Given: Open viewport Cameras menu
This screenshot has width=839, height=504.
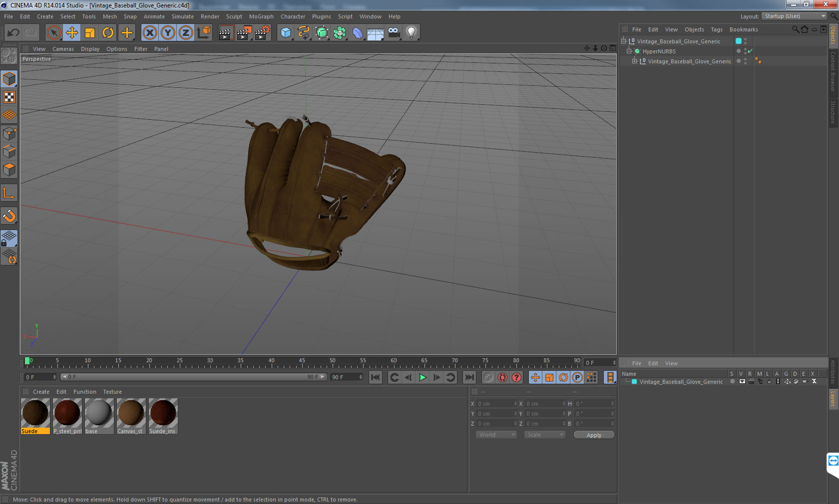Looking at the screenshot, I should click(x=63, y=49).
